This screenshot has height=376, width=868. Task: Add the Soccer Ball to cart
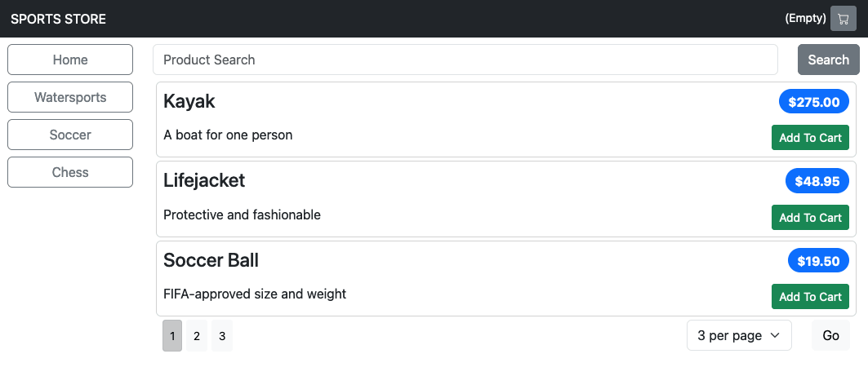pos(810,297)
